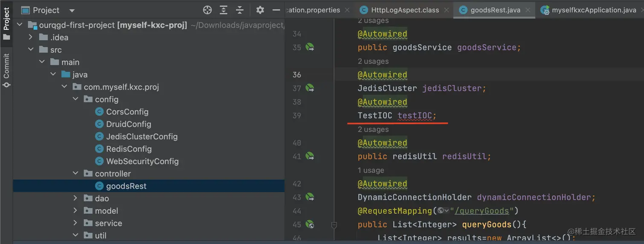
Task: Collapse the config package
Action: tap(75, 99)
